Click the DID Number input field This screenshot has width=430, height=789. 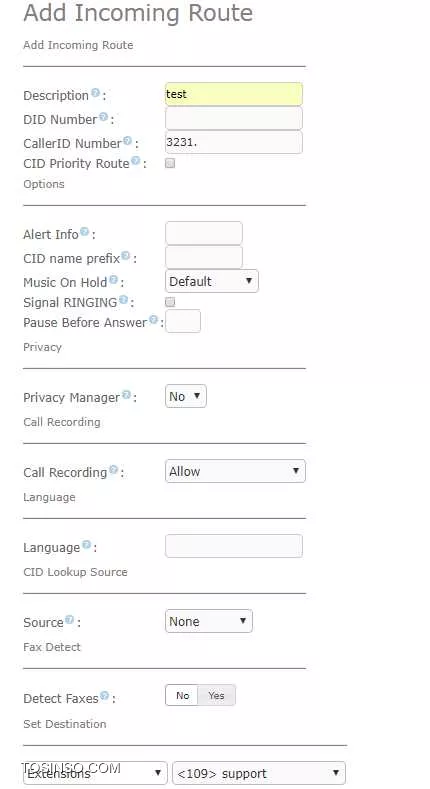click(x=234, y=119)
